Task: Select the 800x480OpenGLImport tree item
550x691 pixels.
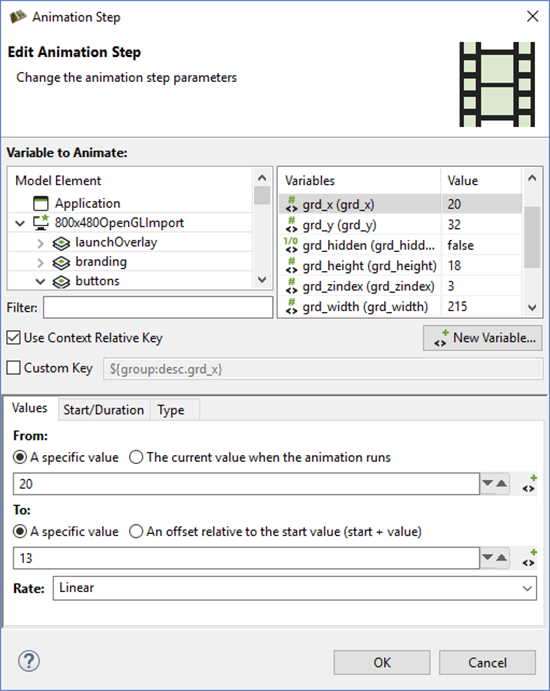Action: pyautogui.click(x=119, y=223)
